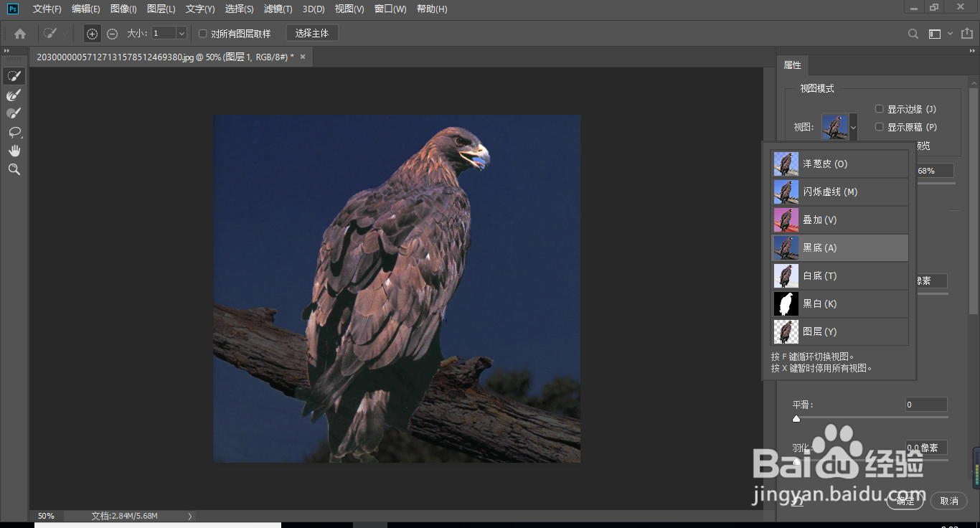Choose 叠加 (V) view mode
The width and height of the screenshot is (980, 528).
[839, 220]
